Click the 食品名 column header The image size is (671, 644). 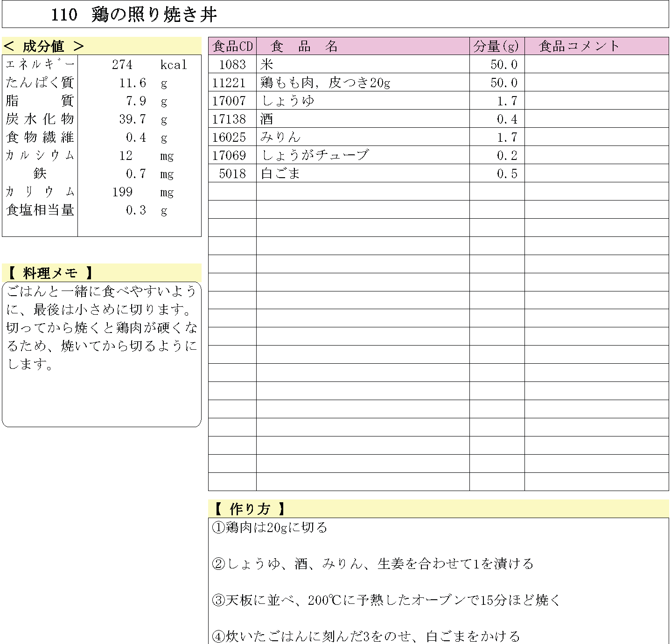pos(304,46)
